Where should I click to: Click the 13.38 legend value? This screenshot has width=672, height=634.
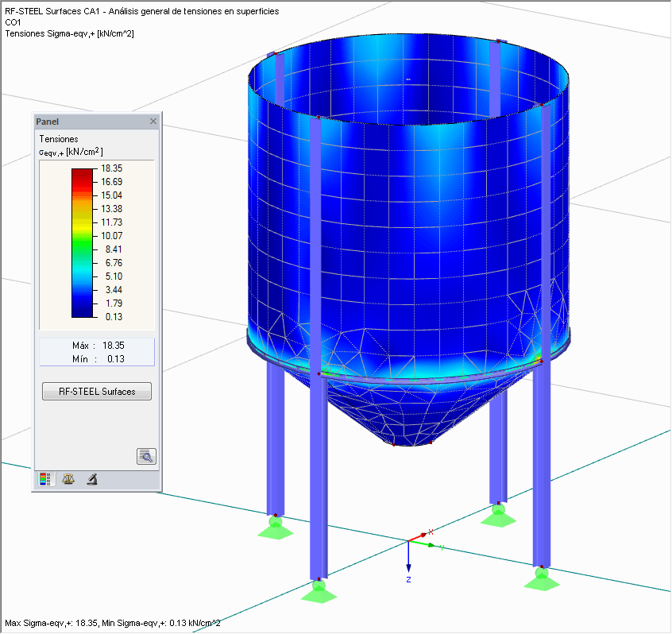(111, 209)
